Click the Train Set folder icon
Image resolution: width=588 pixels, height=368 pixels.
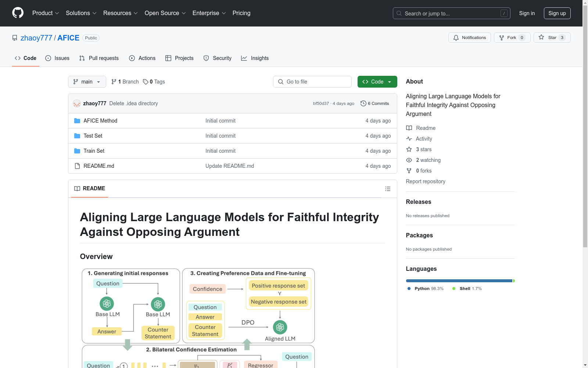click(x=77, y=151)
